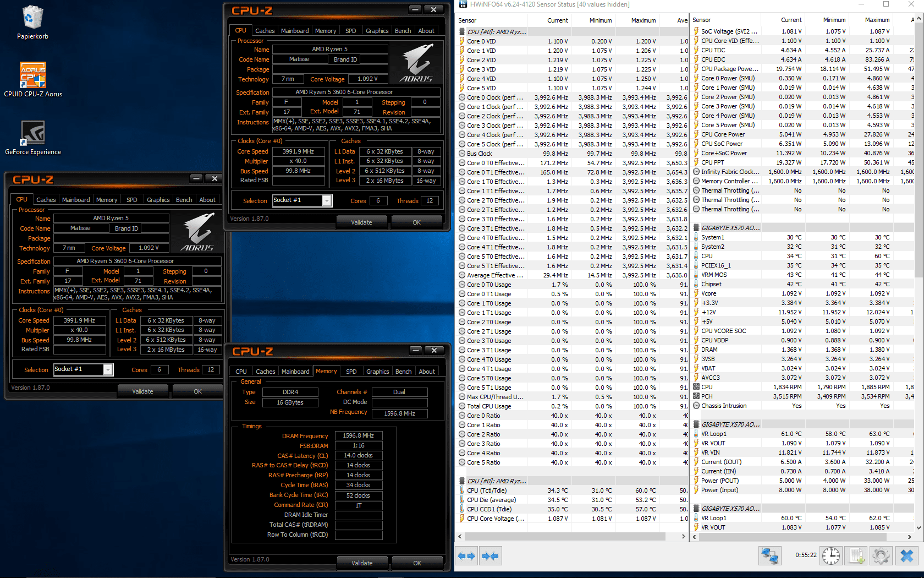Click the blue X close sensors icon
This screenshot has height=578, width=924.
pyautogui.click(x=907, y=556)
